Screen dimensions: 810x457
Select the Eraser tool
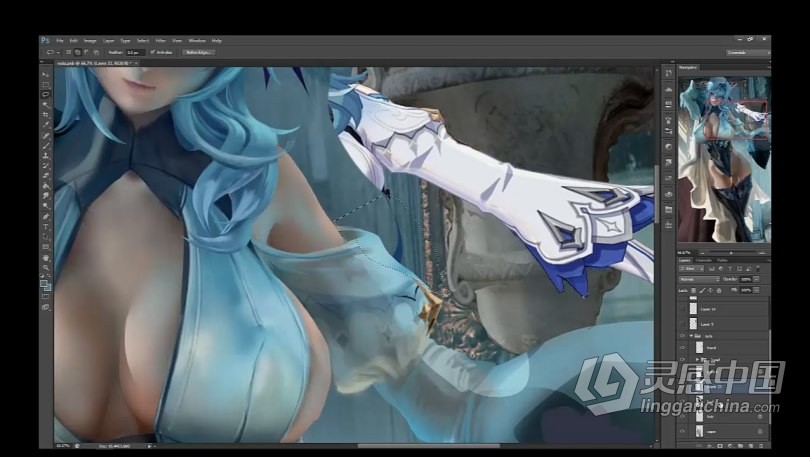[45, 176]
